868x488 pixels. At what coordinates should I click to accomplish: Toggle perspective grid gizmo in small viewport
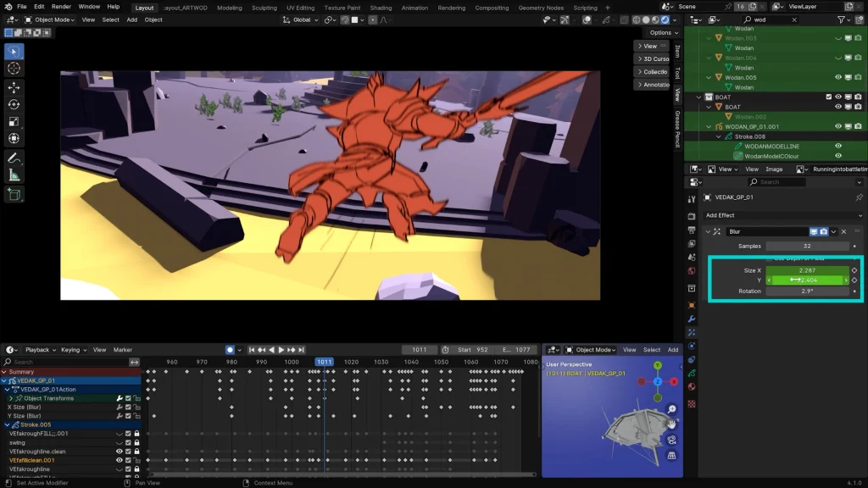point(671,456)
